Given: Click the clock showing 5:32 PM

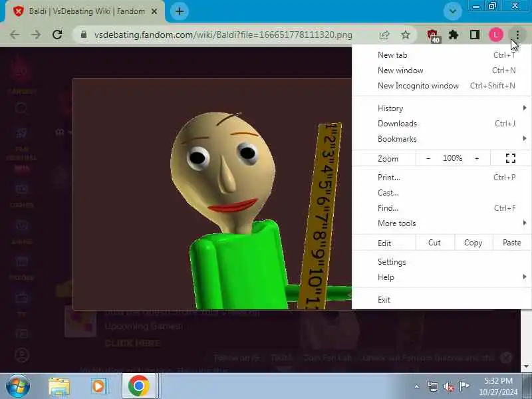Looking at the screenshot, I should coord(498,386).
